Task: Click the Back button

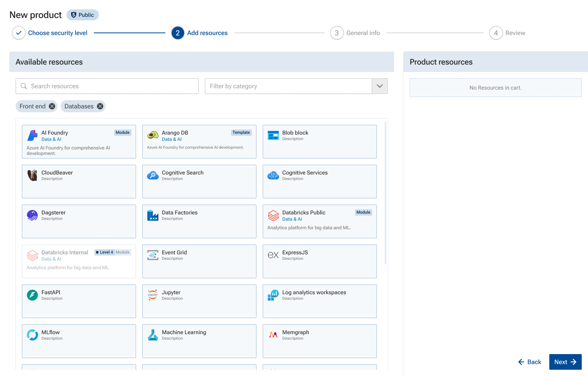Action: tap(529, 362)
